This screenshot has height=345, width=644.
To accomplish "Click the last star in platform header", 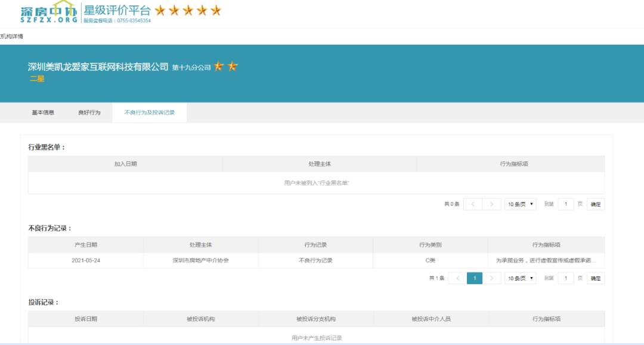I will 216,11.
